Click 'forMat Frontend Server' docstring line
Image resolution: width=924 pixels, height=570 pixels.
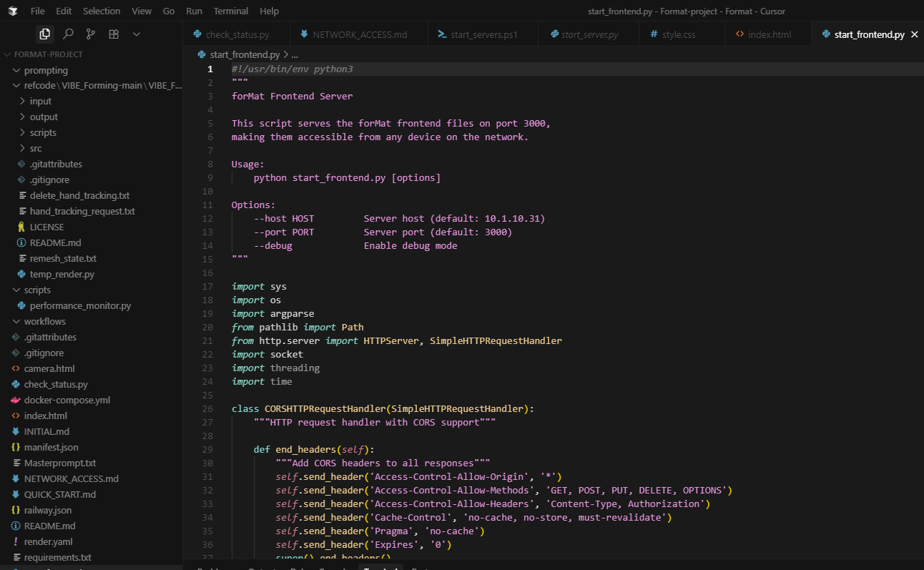pos(292,97)
